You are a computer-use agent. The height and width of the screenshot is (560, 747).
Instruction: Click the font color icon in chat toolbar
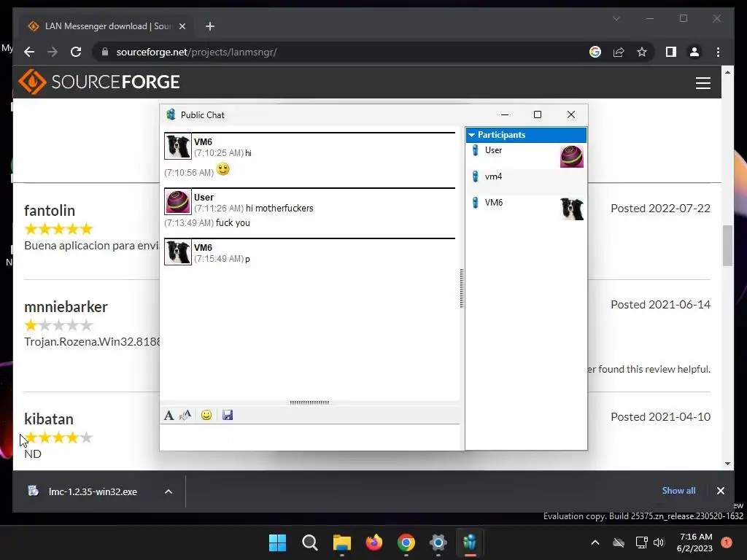(x=185, y=415)
